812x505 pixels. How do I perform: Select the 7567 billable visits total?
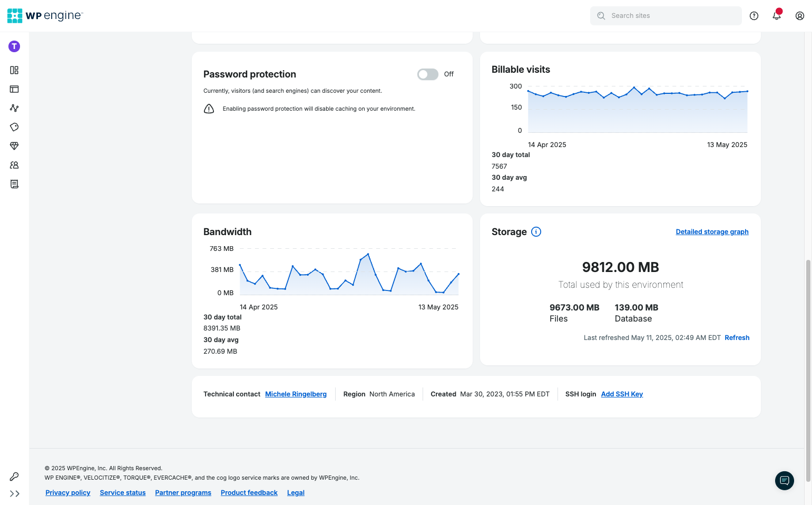[500, 167]
